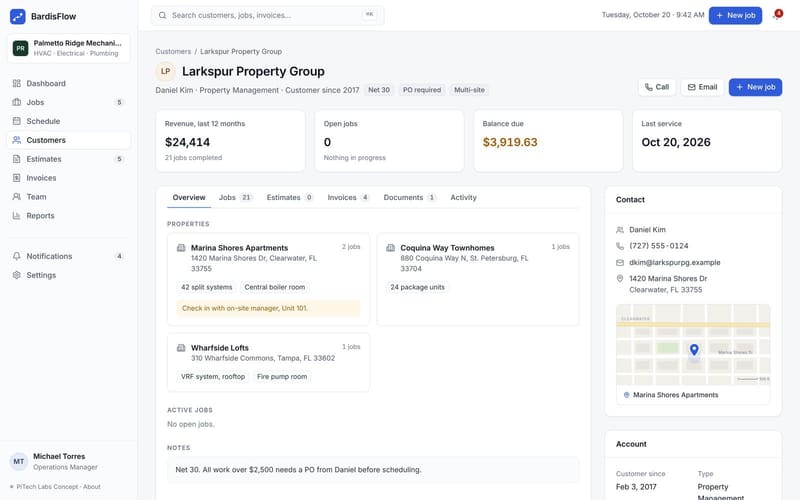Viewport: 800px width, 500px height.
Task: Click the Team icon in sidebar
Action: [x=17, y=196]
